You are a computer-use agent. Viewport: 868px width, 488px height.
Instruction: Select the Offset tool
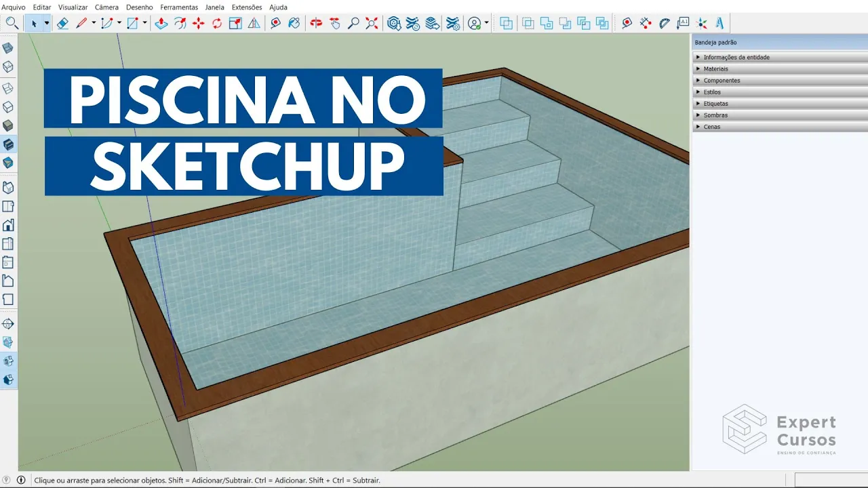coord(180,23)
